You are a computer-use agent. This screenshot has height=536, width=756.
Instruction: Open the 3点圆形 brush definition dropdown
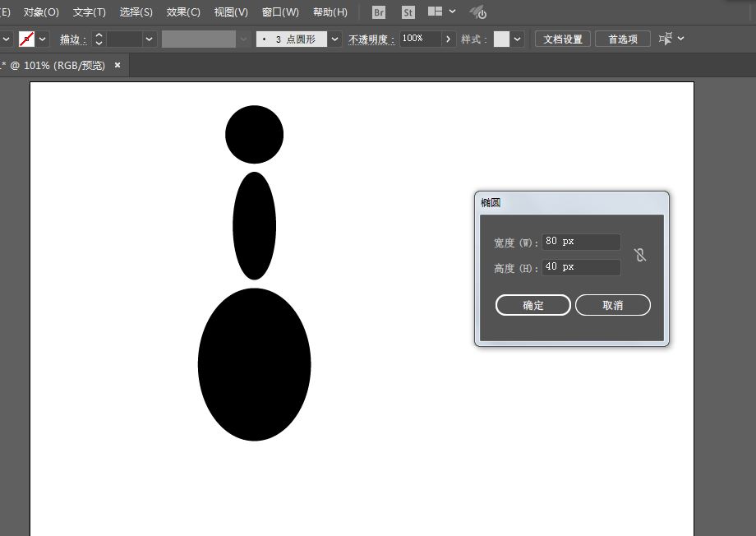[334, 38]
